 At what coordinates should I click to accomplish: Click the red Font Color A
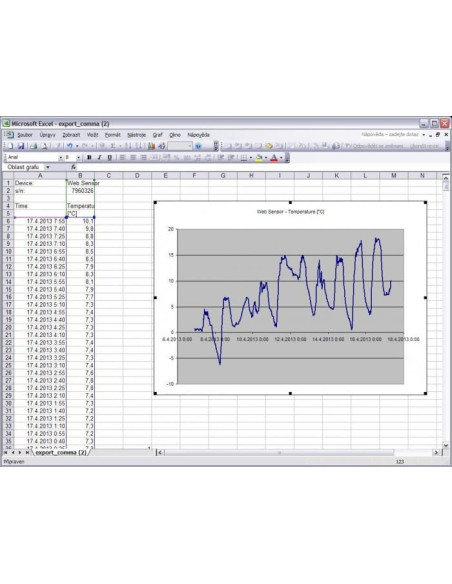pyautogui.click(x=274, y=158)
